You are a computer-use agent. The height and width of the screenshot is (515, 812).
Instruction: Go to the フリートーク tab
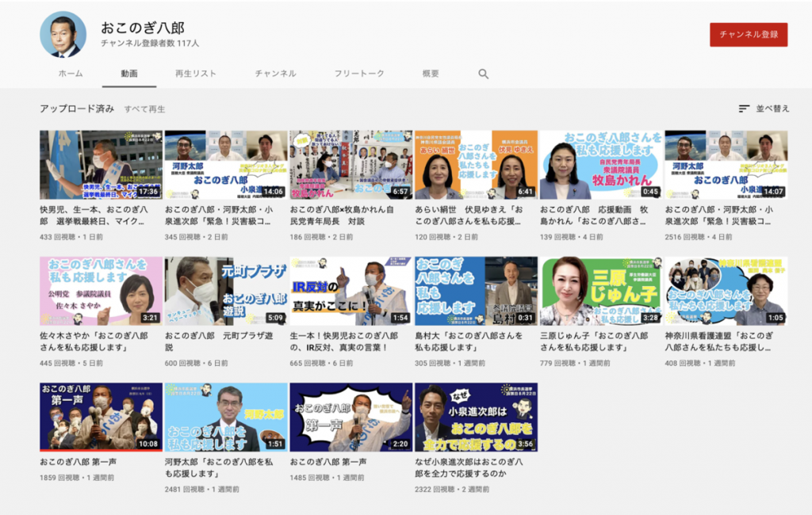coord(359,74)
